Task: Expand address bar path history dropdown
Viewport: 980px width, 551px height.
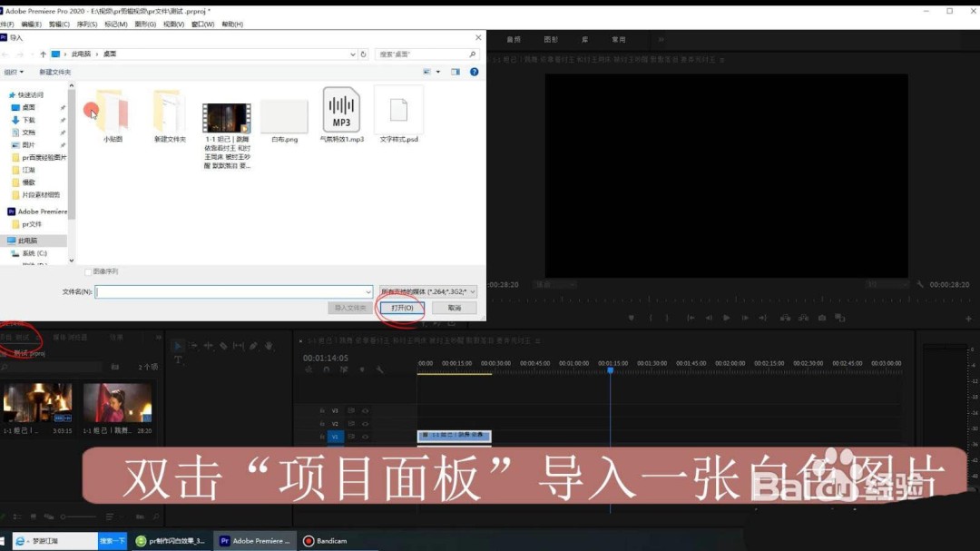Action: click(352, 54)
